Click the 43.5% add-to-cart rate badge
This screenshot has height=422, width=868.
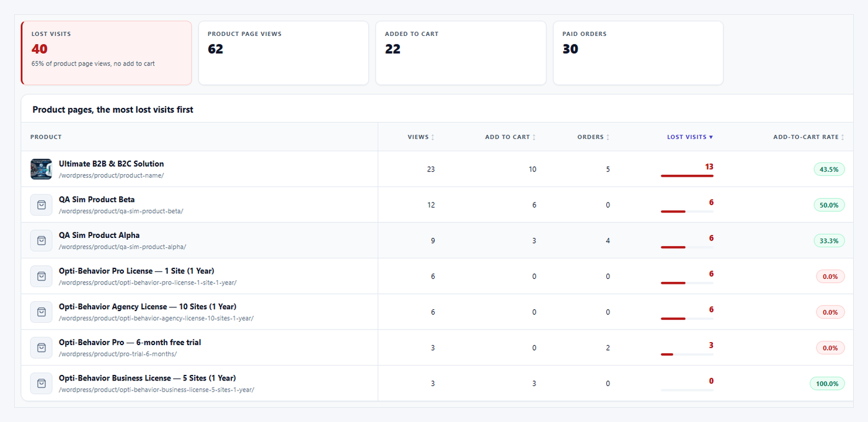click(x=829, y=169)
